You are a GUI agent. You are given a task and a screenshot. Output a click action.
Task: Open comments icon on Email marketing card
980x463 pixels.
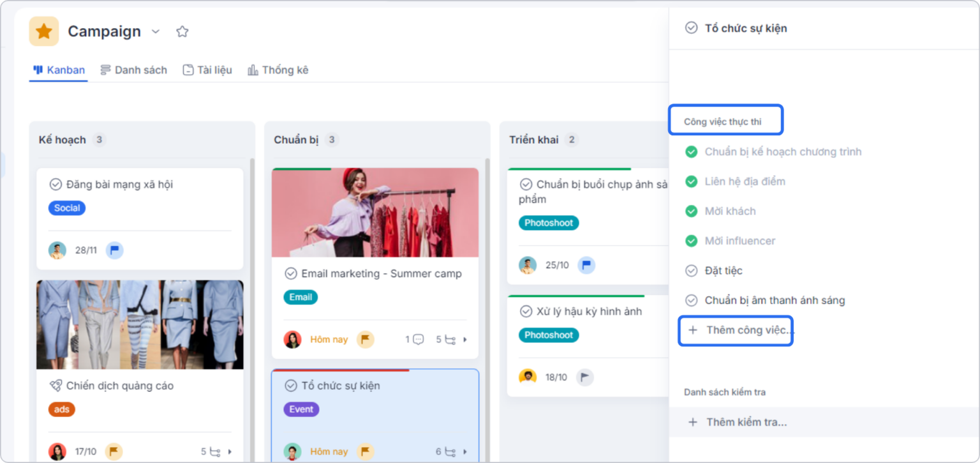419,339
